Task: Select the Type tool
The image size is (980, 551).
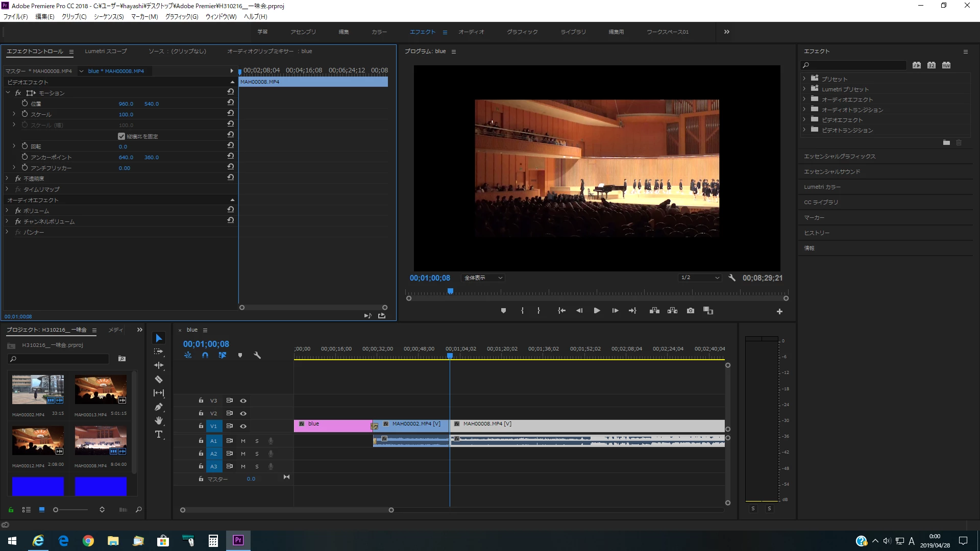Action: (x=159, y=434)
